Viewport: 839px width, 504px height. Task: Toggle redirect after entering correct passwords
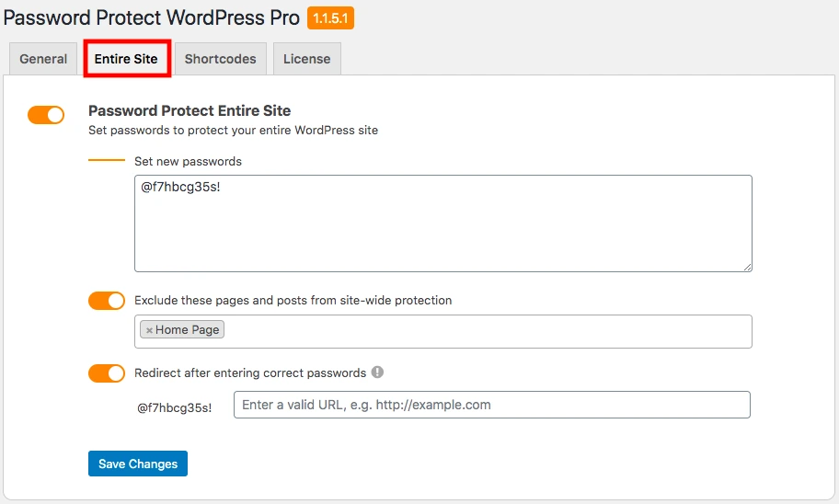(107, 373)
